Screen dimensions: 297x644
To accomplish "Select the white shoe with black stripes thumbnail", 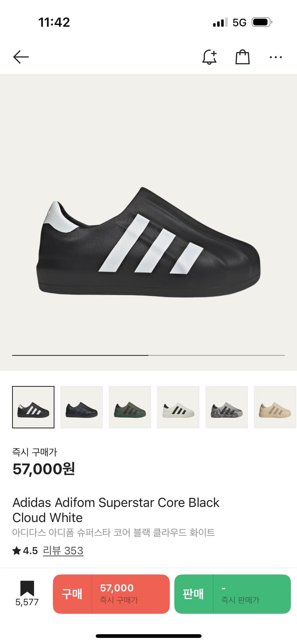I will coord(178,407).
